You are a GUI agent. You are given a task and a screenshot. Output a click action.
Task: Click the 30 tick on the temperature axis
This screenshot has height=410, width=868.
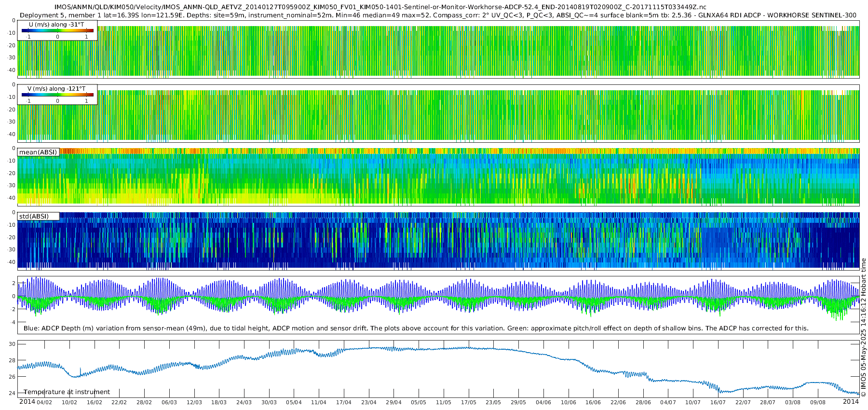pyautogui.click(x=12, y=344)
